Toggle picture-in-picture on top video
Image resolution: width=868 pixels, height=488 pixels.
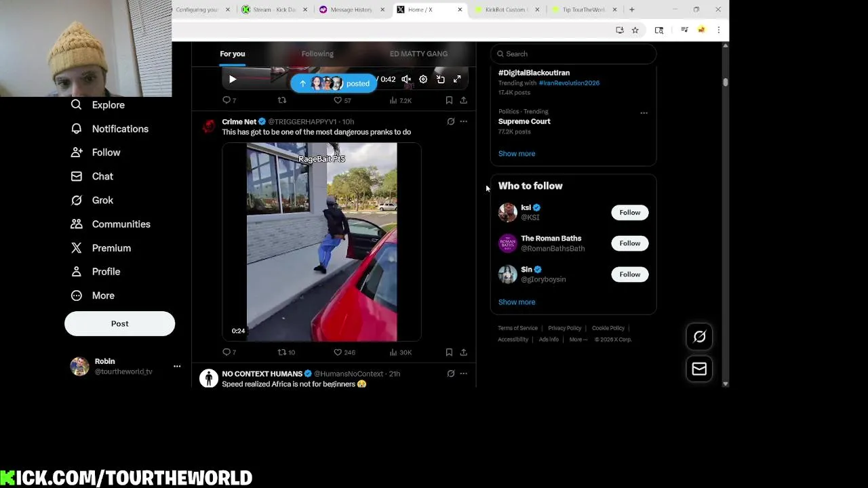pyautogui.click(x=441, y=79)
